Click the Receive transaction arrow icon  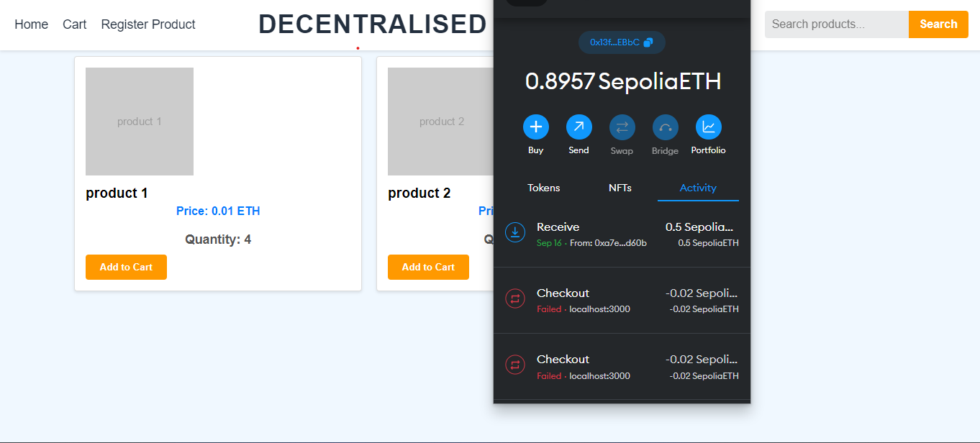tap(515, 232)
